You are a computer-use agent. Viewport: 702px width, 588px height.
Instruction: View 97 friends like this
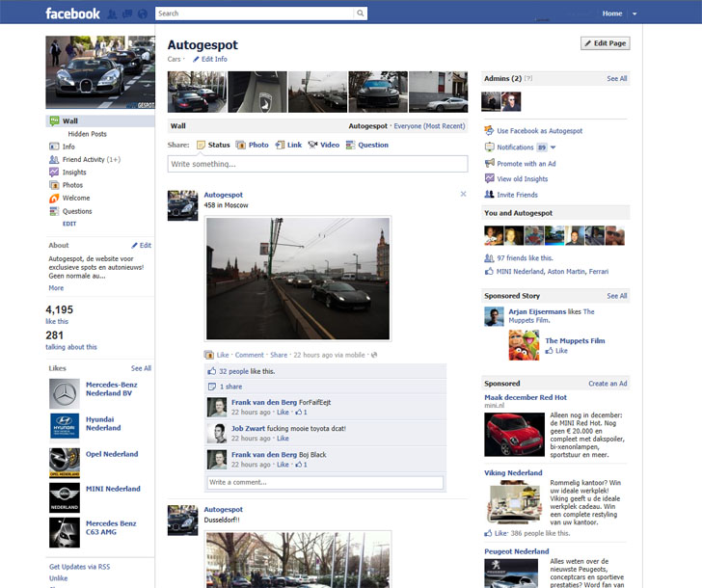pyautogui.click(x=525, y=258)
